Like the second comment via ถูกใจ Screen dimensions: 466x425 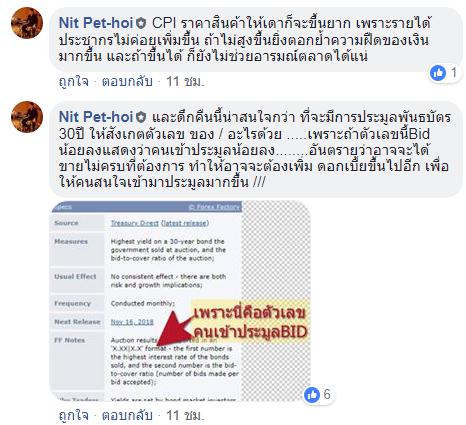point(74,415)
